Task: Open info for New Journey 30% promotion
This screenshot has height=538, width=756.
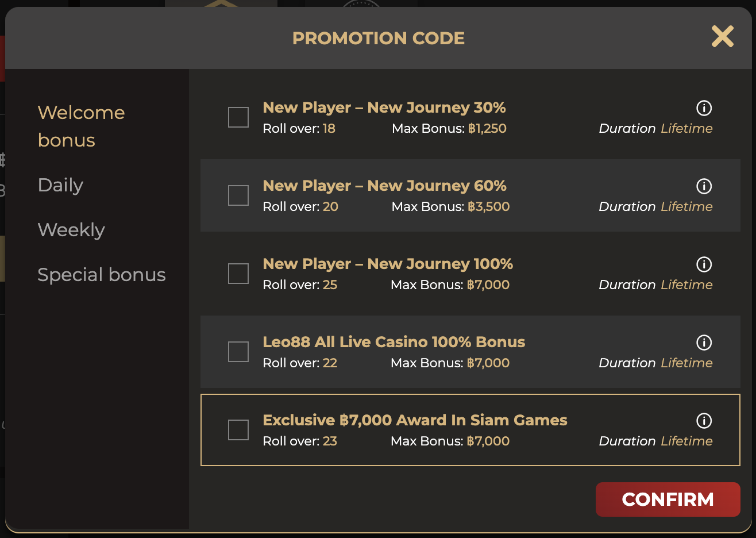Action: 704,108
